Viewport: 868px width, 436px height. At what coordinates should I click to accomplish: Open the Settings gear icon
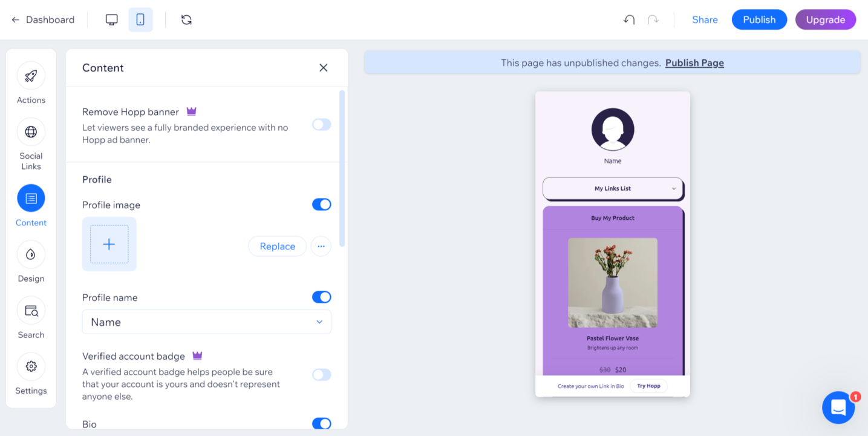31,366
